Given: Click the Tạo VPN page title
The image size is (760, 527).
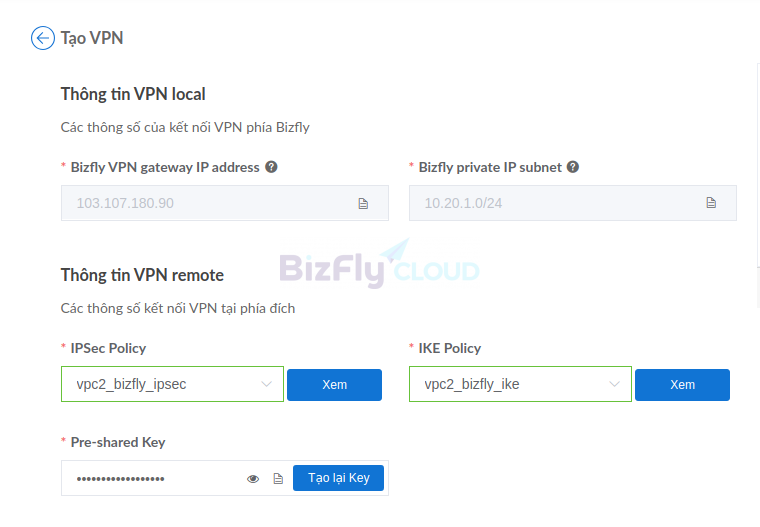Looking at the screenshot, I should pyautogui.click(x=92, y=38).
